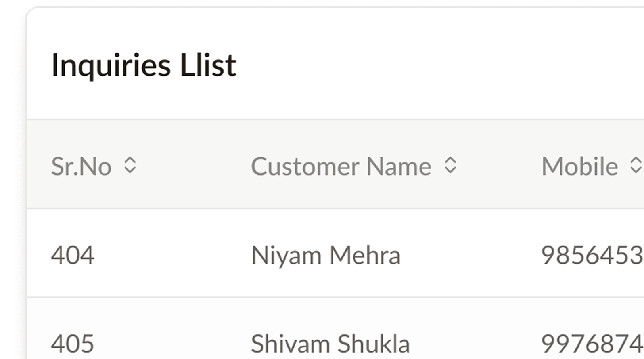644x359 pixels.
Task: Click down chevron of Sr.No sort icon
Action: (130, 170)
